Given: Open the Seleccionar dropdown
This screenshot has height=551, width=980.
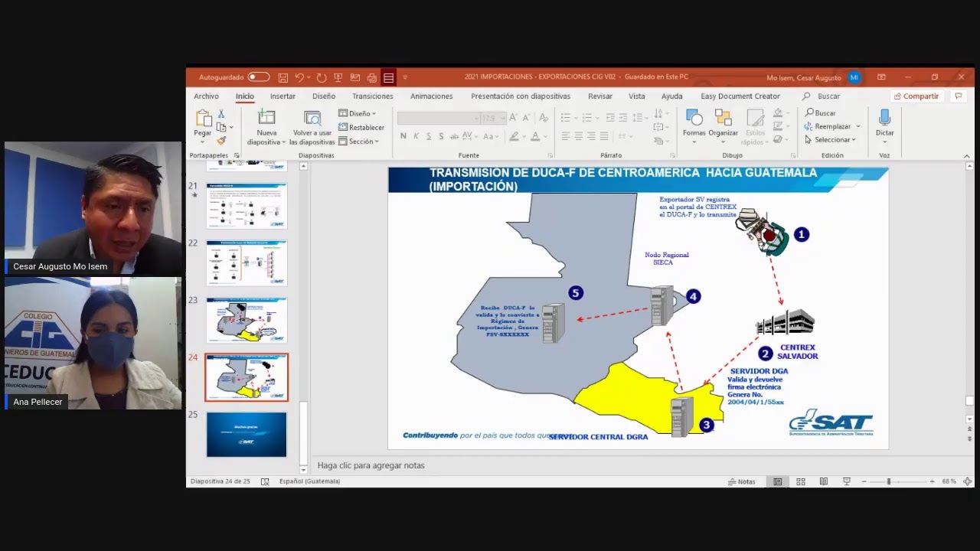Looking at the screenshot, I should click(x=829, y=140).
